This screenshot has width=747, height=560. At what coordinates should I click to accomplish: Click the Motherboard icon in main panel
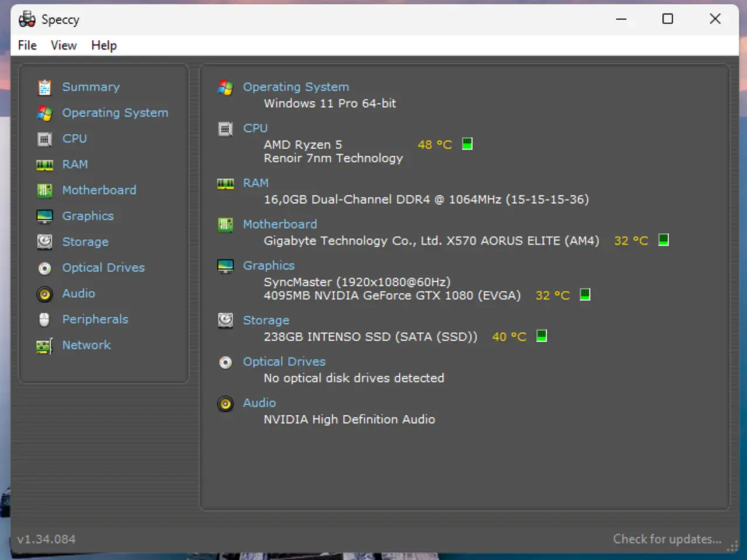[x=225, y=225]
